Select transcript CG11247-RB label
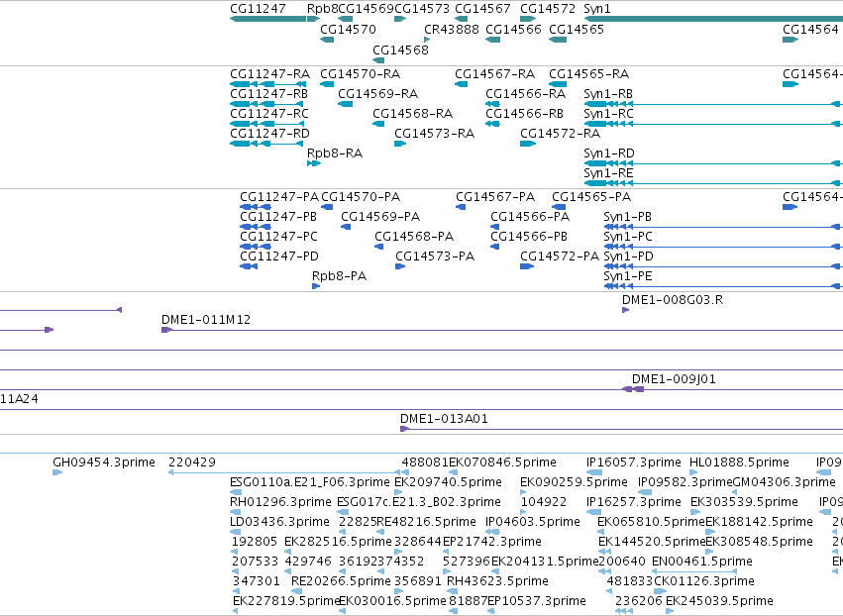This screenshot has width=843, height=616. (x=268, y=94)
